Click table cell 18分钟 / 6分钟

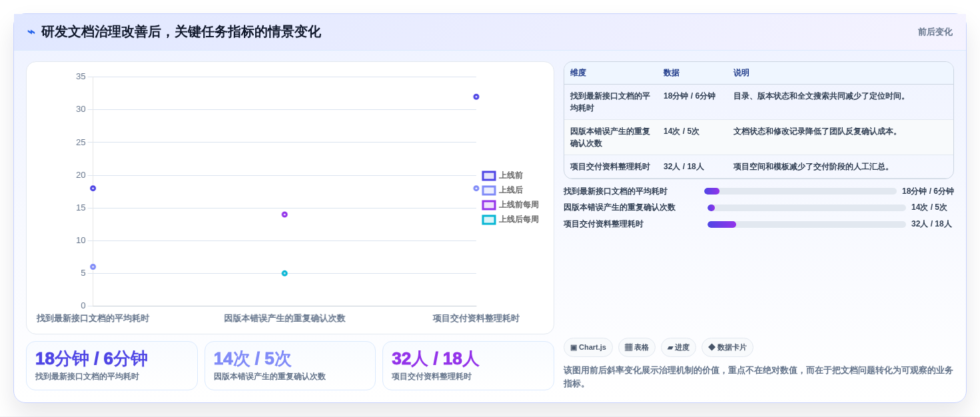(690, 96)
